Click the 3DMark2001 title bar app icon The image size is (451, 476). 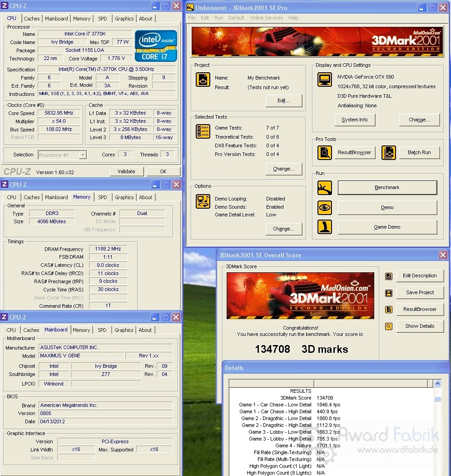pyautogui.click(x=190, y=7)
